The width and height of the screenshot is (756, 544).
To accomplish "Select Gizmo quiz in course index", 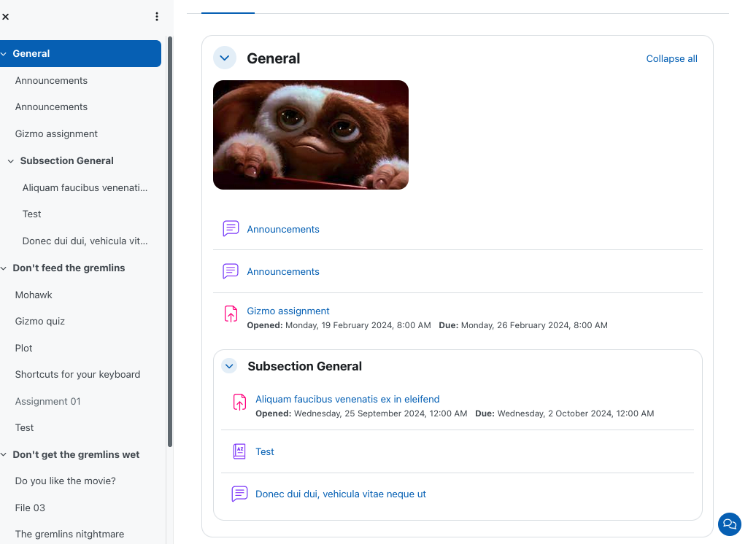I will (40, 322).
